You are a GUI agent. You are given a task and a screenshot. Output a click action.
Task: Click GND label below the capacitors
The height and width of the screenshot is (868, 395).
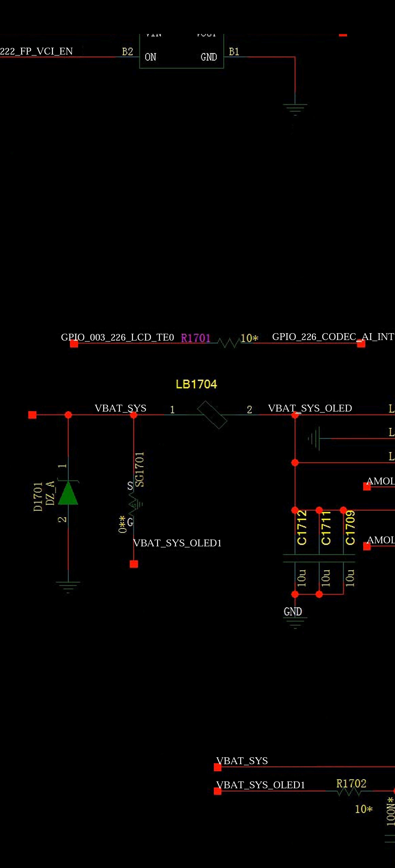(293, 612)
